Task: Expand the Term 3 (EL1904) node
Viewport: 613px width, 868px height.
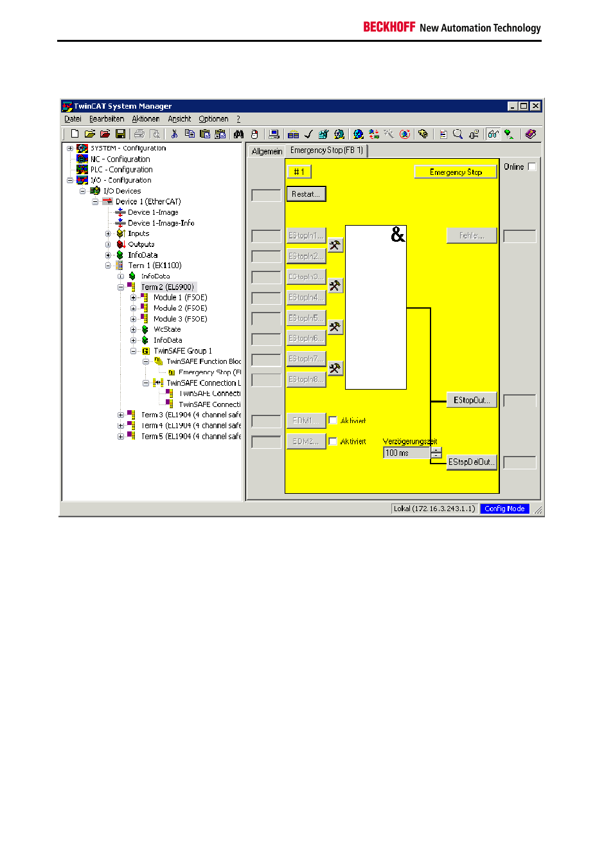Action: tap(121, 415)
